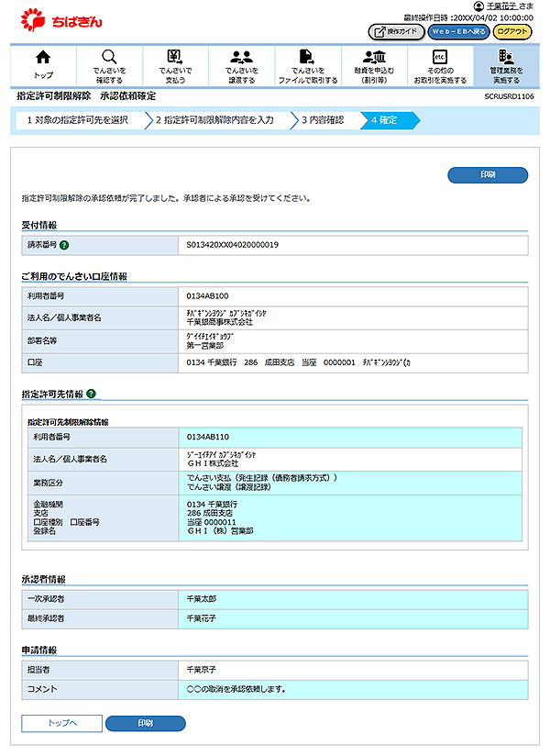550x756 pixels.
Task: Select 当座 0000011 account text
Action: point(212,522)
